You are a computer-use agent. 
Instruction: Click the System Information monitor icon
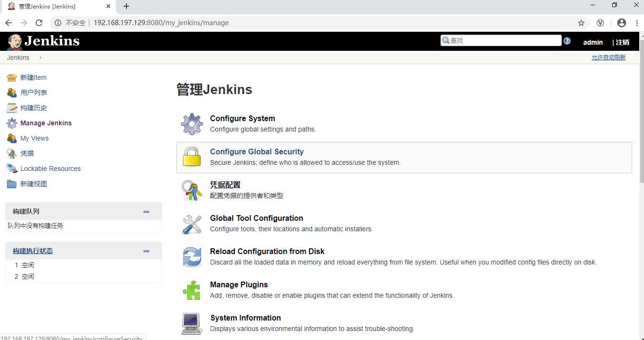(192, 323)
